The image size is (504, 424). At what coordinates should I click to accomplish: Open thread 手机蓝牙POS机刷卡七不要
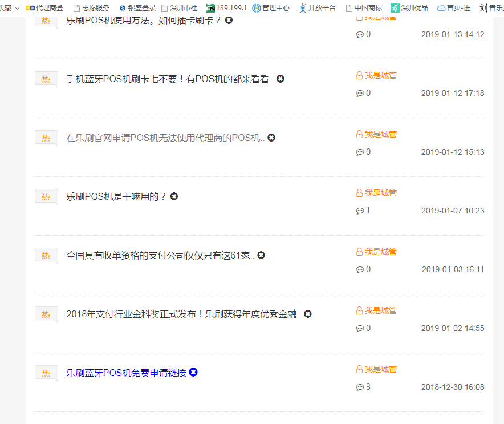(x=170, y=79)
